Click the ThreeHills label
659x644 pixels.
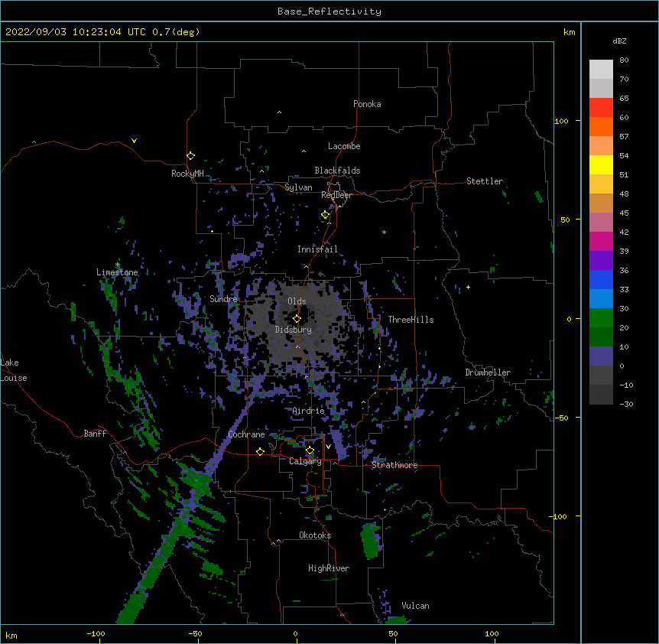411,320
